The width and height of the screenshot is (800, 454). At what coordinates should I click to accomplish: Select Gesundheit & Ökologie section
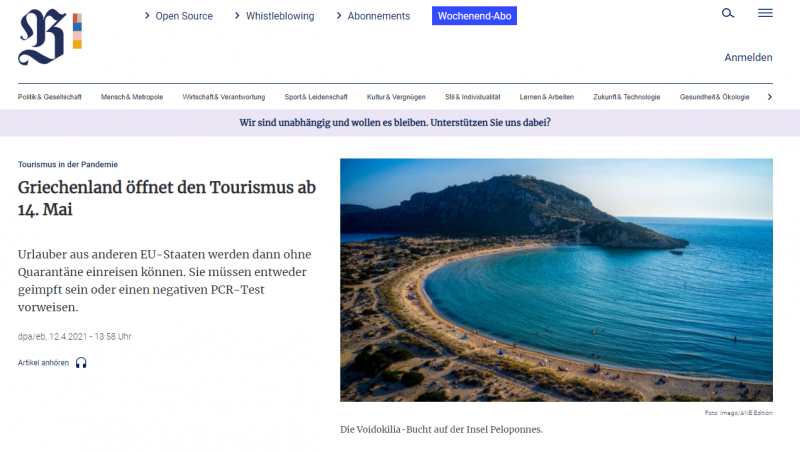click(714, 97)
